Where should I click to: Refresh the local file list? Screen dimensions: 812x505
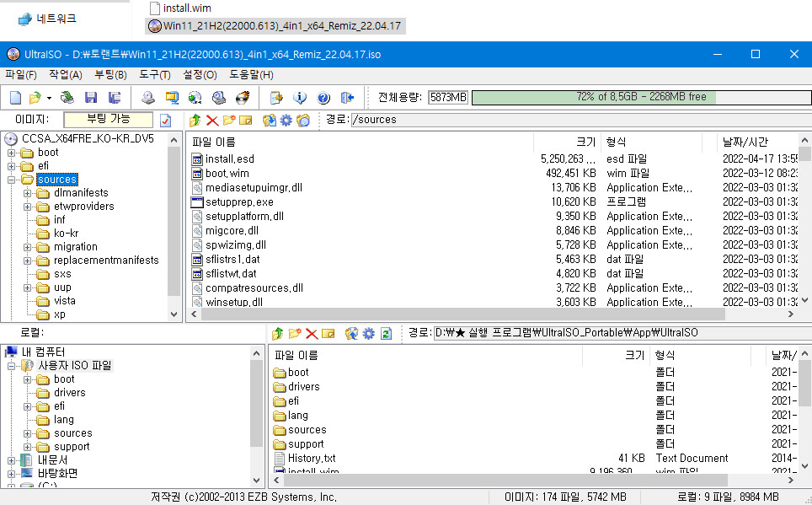tap(386, 333)
